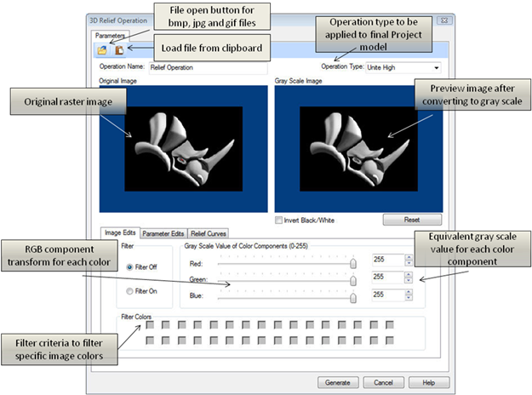Open the Operation Type dropdown
Viewport: 532px width, 395px height.
click(403, 67)
